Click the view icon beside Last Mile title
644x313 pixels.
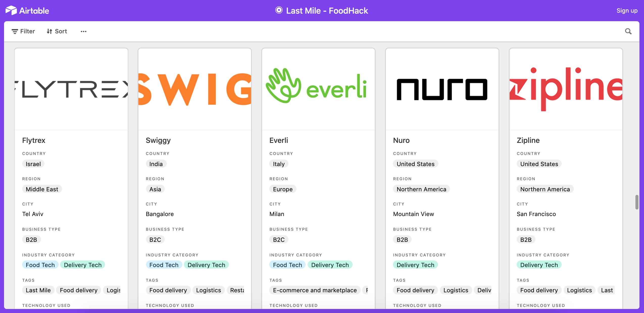279,10
